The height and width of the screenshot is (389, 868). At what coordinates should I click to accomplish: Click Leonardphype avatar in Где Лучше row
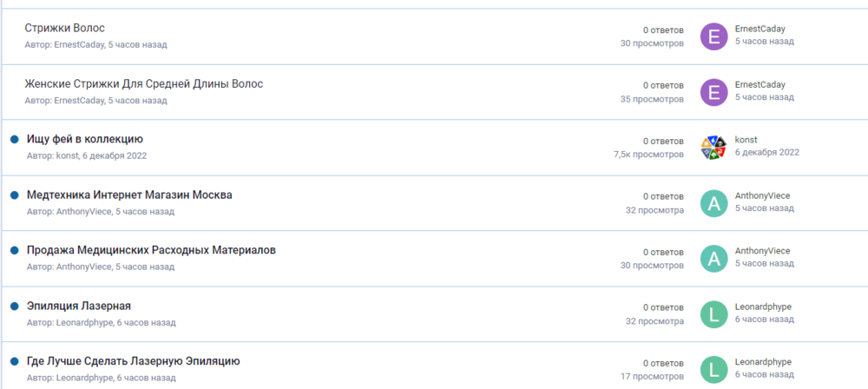[713, 369]
